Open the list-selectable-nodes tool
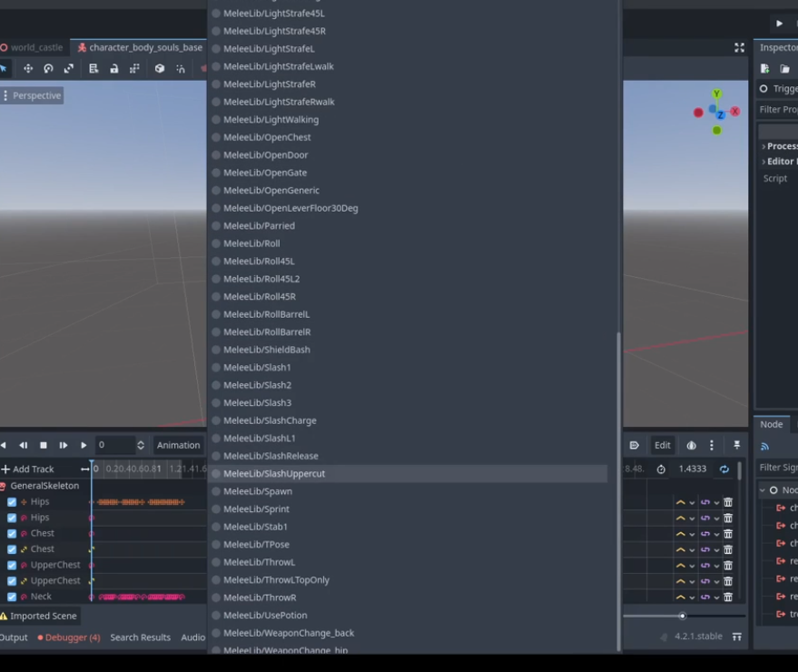This screenshot has width=798, height=672. tap(94, 69)
